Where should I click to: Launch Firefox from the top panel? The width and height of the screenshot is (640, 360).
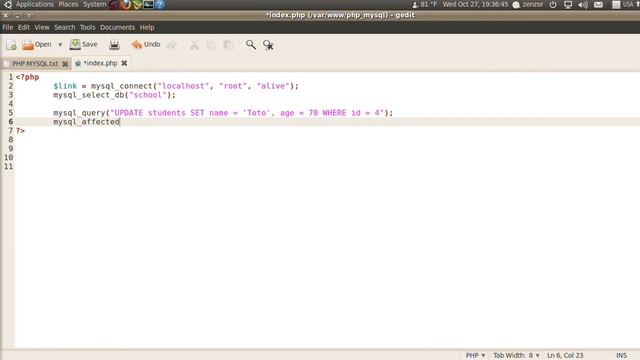tap(126, 4)
